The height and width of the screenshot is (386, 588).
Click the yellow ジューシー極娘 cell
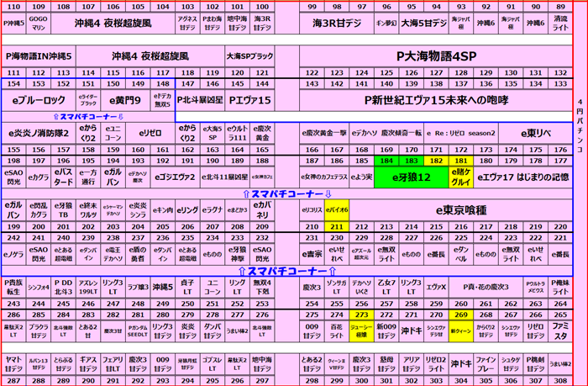361,331
